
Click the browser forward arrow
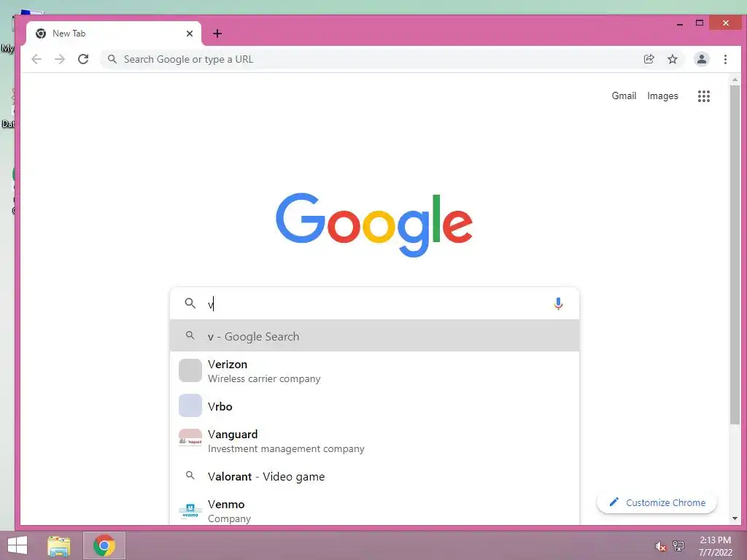coord(60,59)
